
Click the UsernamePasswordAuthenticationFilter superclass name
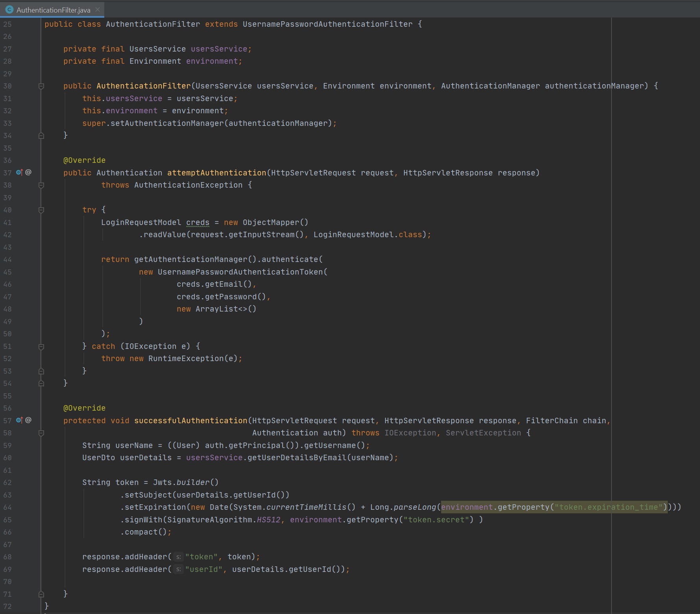(327, 24)
